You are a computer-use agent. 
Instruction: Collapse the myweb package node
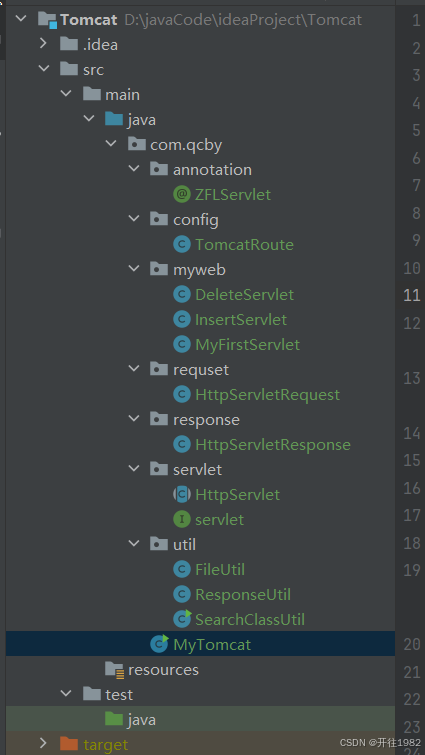133,269
